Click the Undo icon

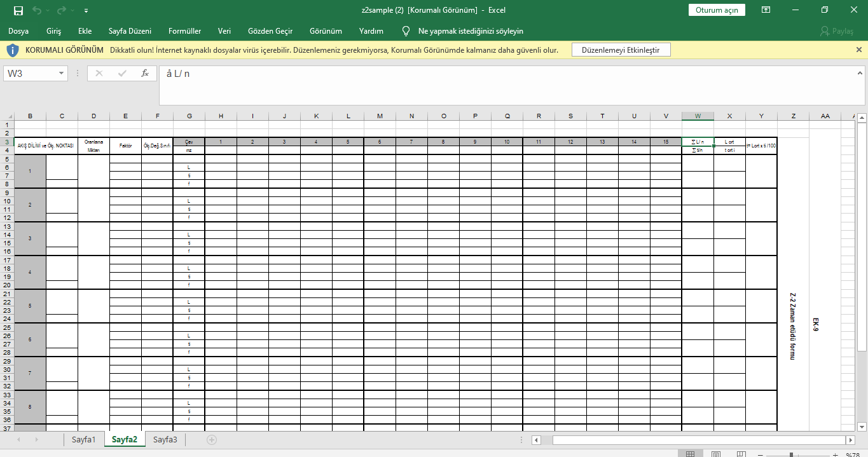pos(36,10)
